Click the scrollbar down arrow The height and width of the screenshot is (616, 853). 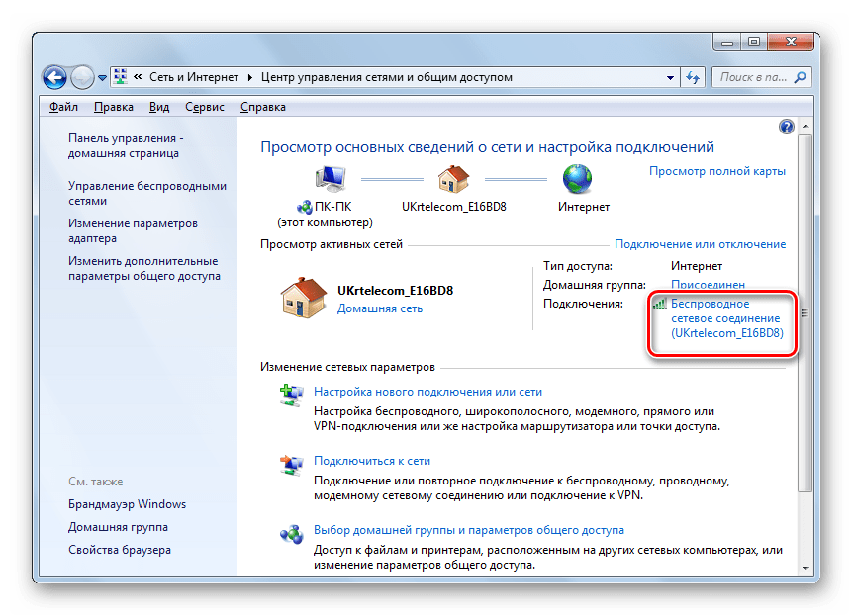(x=806, y=569)
